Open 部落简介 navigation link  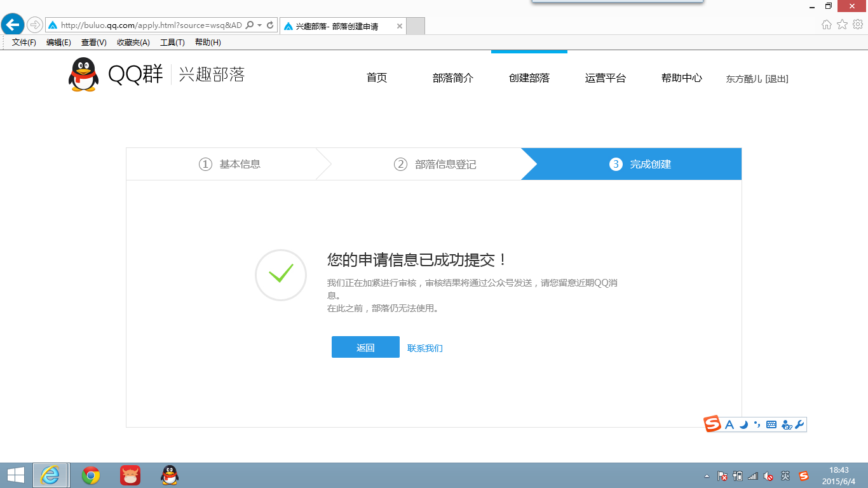453,78
